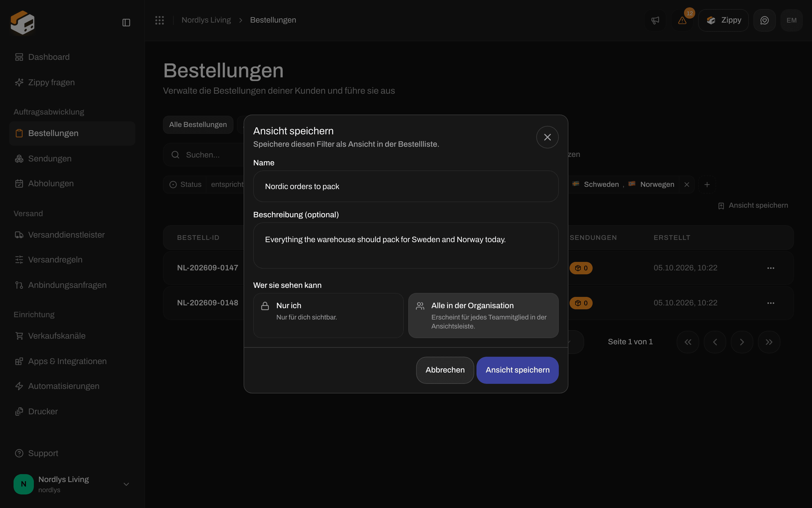Remove the Schweden, Norwegen filter

pos(687,185)
